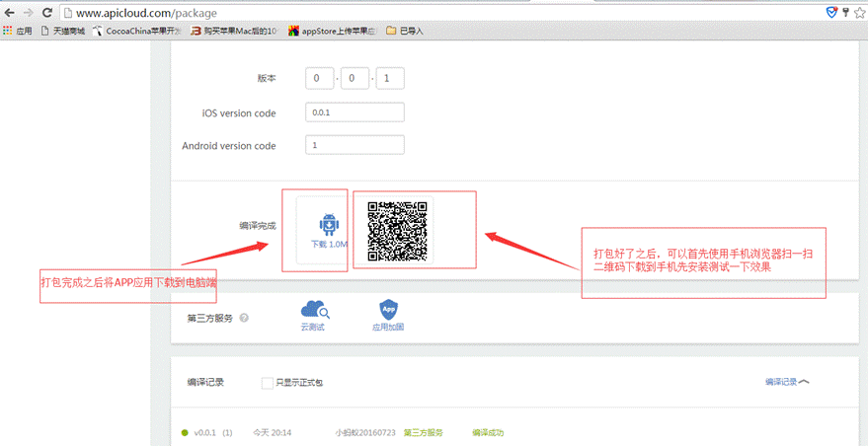Open the 已导入 bookmarks folder
The image size is (868, 446).
405,32
